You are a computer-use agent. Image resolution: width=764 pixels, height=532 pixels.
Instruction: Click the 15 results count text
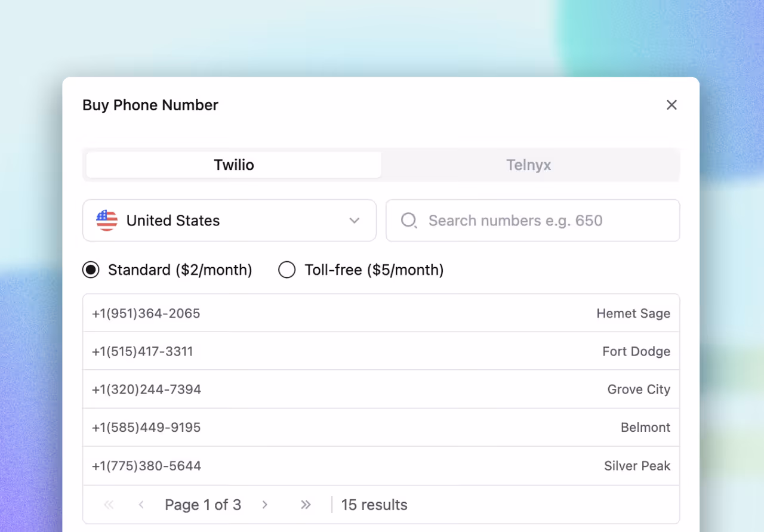click(x=374, y=505)
